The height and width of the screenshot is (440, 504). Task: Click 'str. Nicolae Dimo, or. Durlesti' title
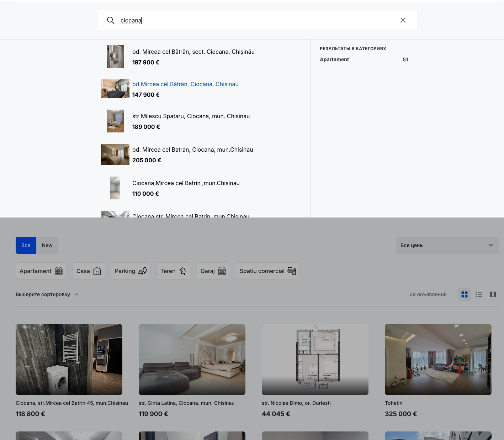tap(296, 403)
